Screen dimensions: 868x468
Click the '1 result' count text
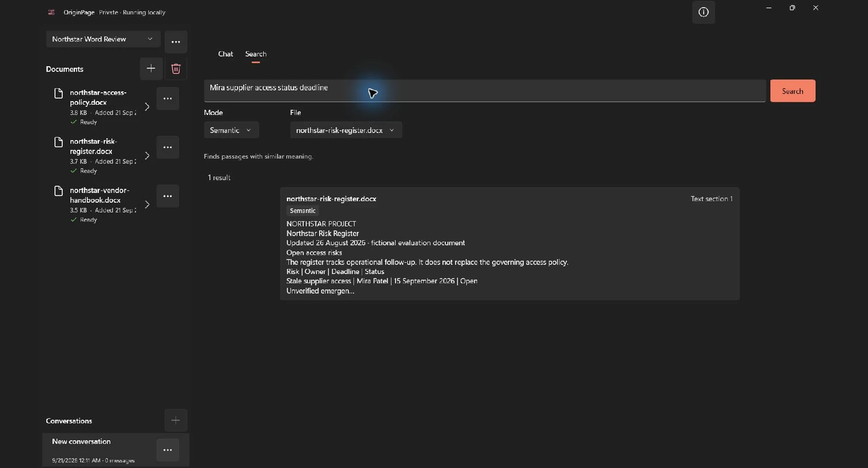point(219,178)
